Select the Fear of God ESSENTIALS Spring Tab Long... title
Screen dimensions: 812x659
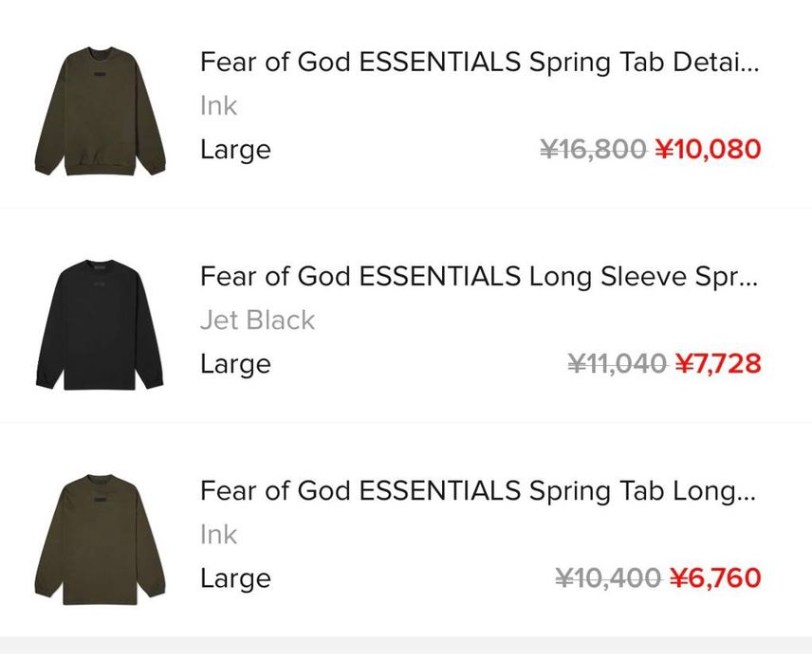[478, 491]
